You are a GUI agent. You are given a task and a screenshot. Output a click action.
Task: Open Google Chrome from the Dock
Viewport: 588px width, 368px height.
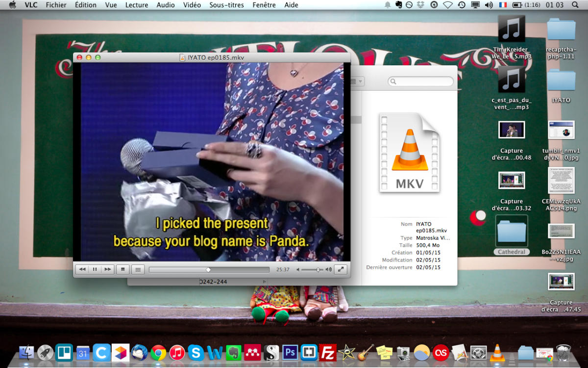tap(158, 352)
